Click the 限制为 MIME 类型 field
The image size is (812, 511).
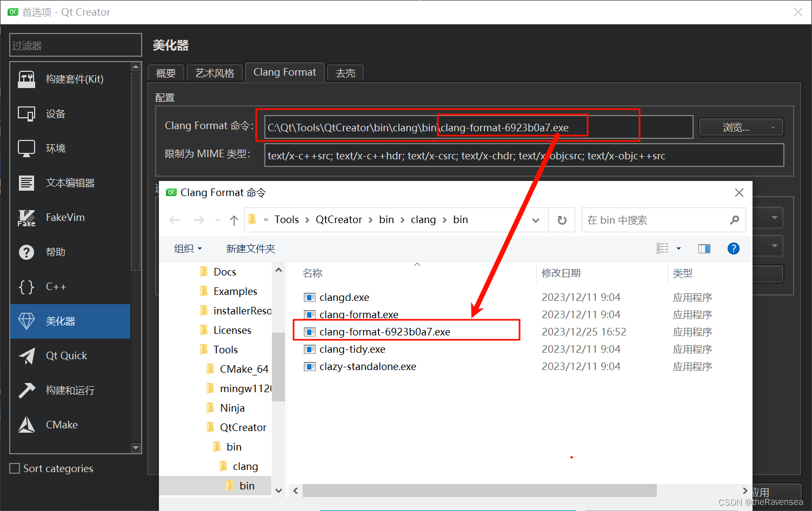click(524, 156)
